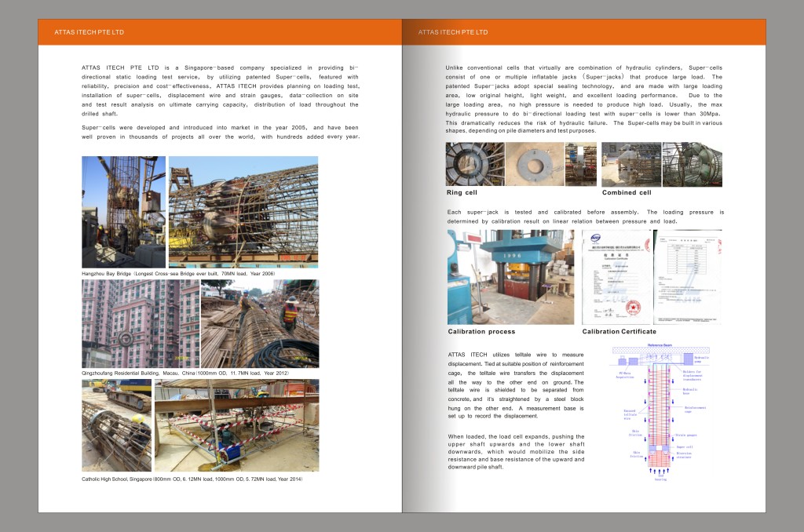This screenshot has width=804, height=532.
Task: Click the paragraph starting 'Super-cells were developed'
Action: pyautogui.click(x=221, y=133)
